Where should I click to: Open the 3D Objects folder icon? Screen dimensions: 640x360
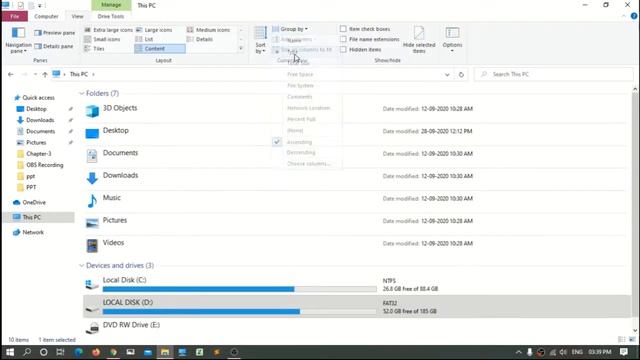(x=92, y=111)
